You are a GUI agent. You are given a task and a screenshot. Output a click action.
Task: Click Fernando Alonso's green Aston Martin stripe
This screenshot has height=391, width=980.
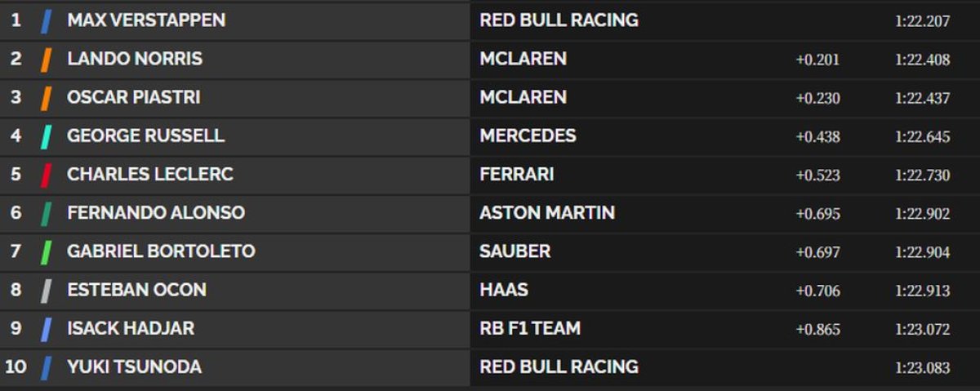[47, 213]
